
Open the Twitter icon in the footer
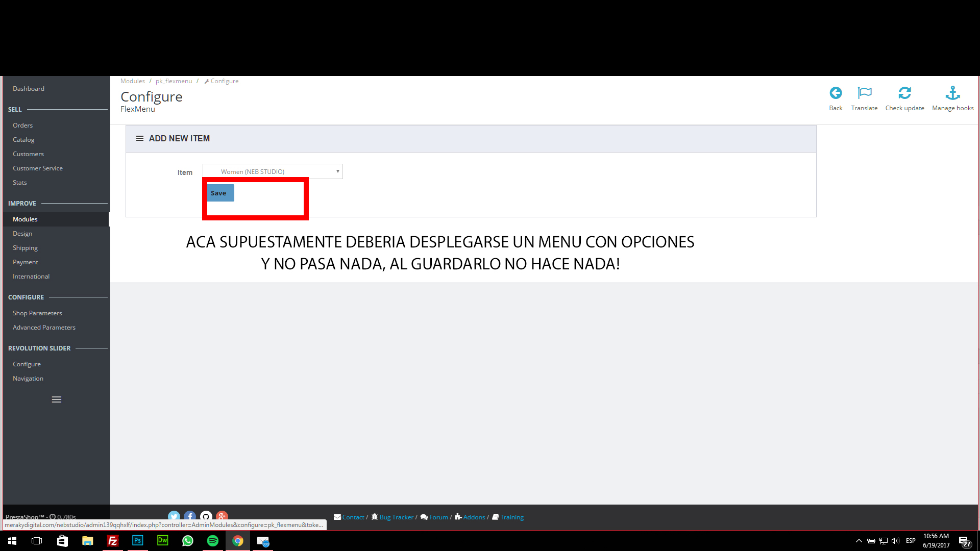coord(174,516)
